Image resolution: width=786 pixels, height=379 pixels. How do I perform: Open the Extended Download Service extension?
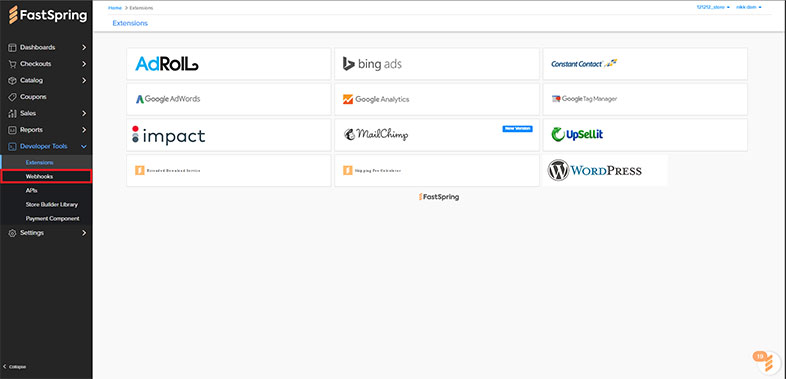[x=229, y=170]
